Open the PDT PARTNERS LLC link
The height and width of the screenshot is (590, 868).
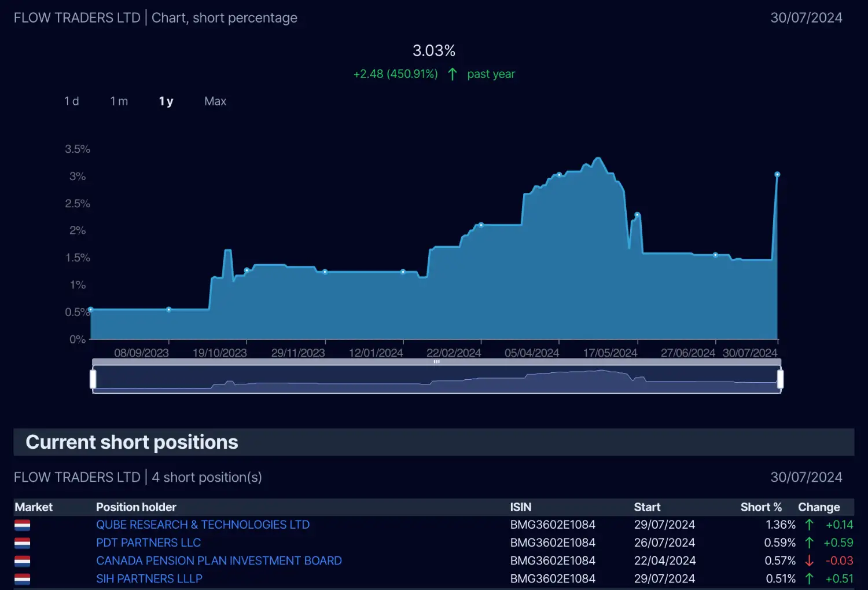[149, 543]
